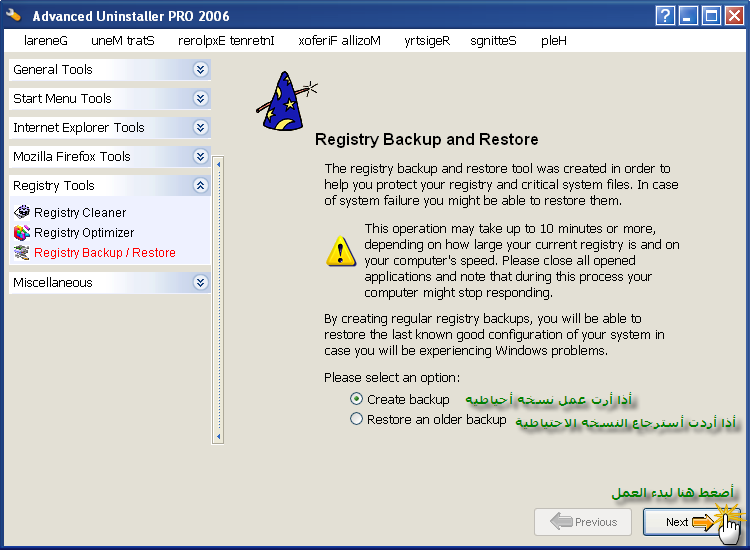Click the Next button
This screenshot has width=750, height=550.
[x=691, y=522]
